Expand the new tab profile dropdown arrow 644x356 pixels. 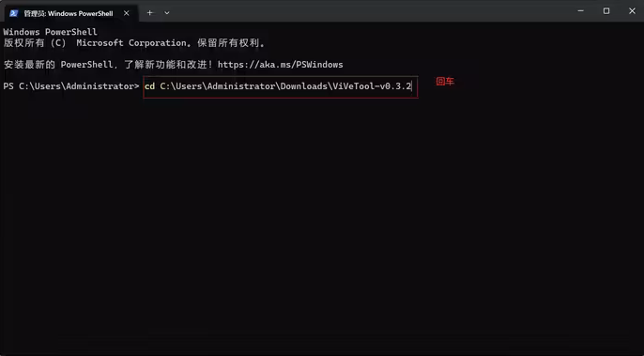167,13
